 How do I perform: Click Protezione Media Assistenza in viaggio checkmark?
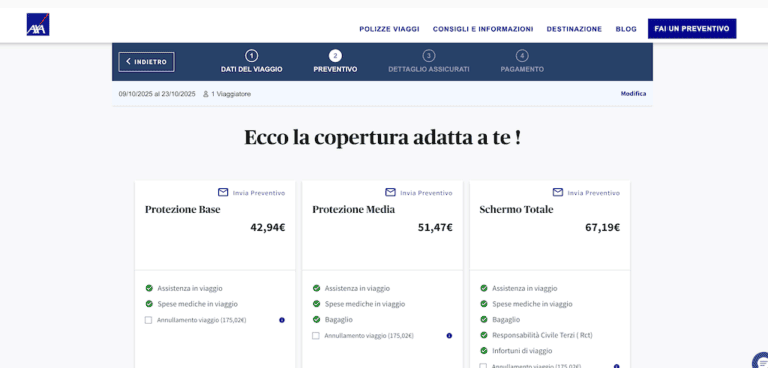pyautogui.click(x=316, y=288)
